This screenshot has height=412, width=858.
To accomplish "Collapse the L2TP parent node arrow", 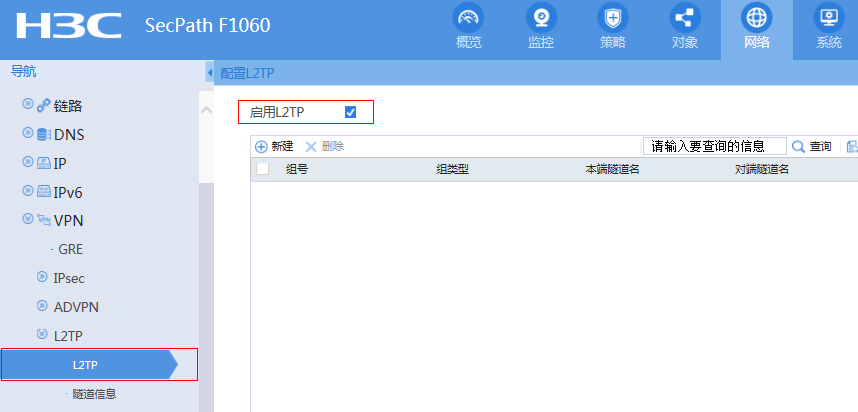I will pos(42,334).
